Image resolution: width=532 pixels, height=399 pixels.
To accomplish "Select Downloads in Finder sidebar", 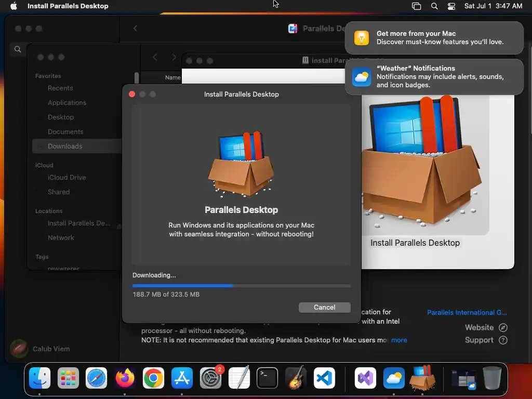I will pos(77,146).
